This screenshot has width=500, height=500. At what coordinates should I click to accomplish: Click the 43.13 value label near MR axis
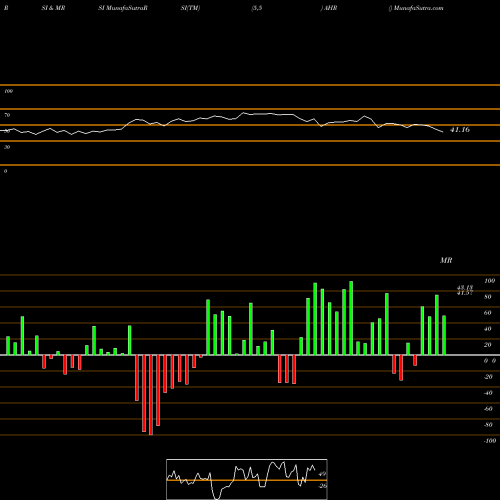[465, 287]
